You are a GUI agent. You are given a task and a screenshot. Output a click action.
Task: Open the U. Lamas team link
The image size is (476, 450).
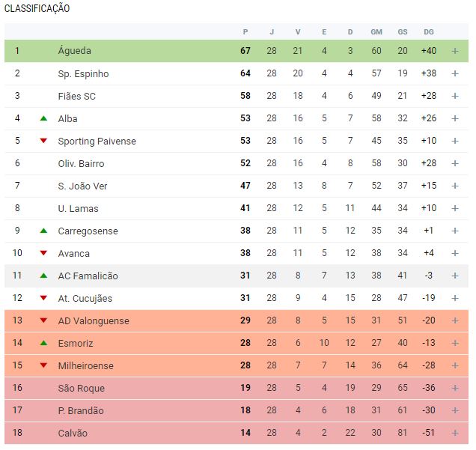click(x=78, y=208)
